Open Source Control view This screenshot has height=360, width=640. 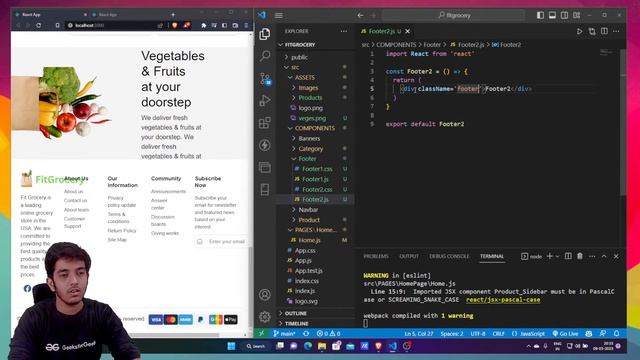click(265, 78)
